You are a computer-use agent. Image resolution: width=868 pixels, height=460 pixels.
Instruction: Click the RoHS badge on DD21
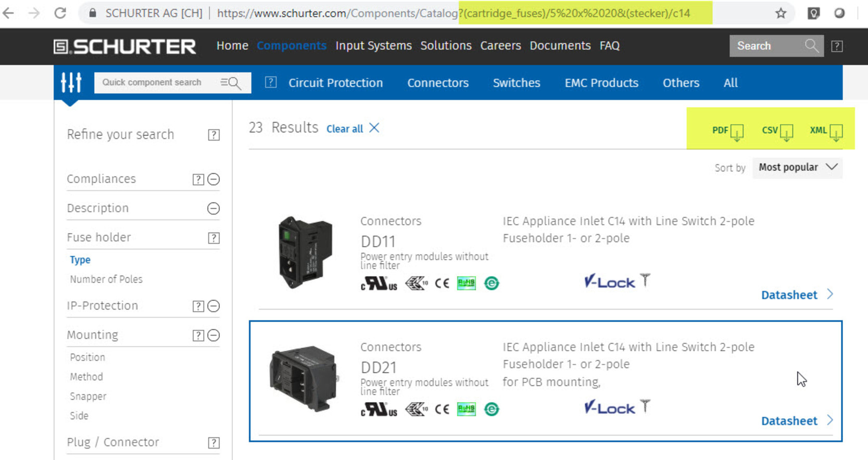466,409
